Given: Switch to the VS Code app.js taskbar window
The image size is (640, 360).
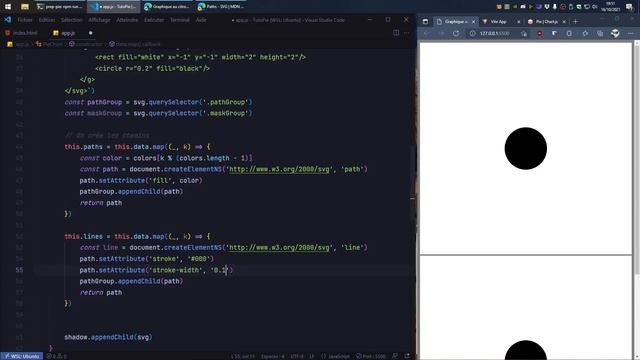Looking at the screenshot, I should 114,7.
